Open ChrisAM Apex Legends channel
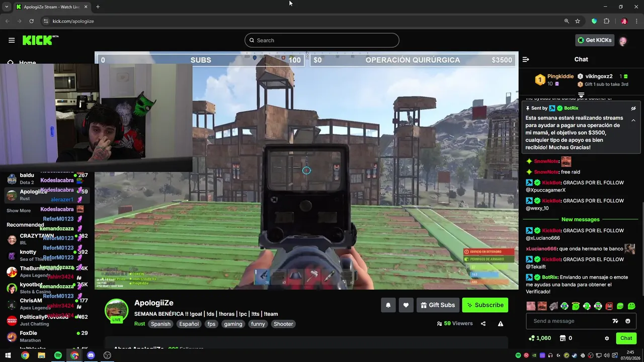 (x=47, y=304)
